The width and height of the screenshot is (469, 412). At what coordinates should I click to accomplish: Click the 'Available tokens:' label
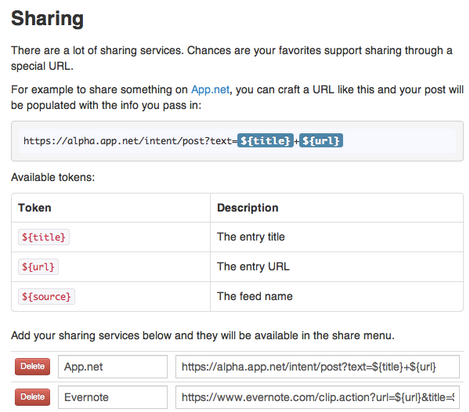click(53, 177)
